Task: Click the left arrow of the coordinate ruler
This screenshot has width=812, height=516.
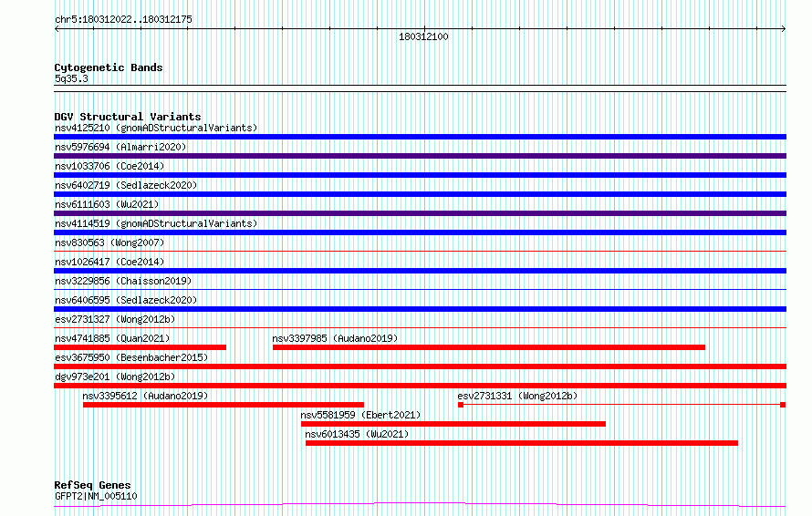Action: [57, 29]
